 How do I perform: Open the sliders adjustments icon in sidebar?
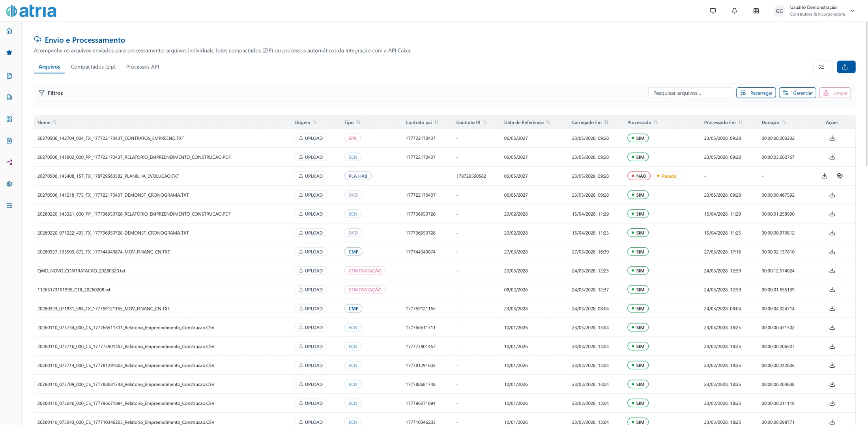[x=9, y=206]
